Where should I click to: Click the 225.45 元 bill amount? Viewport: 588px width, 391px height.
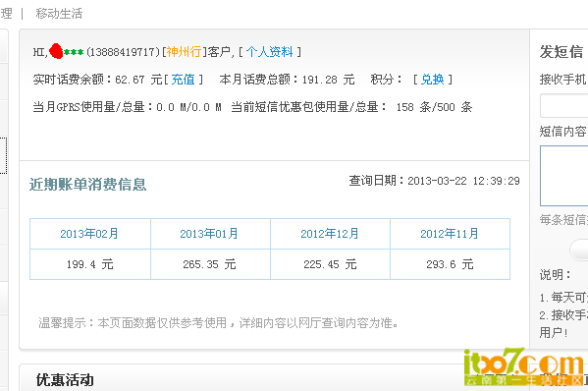330,264
